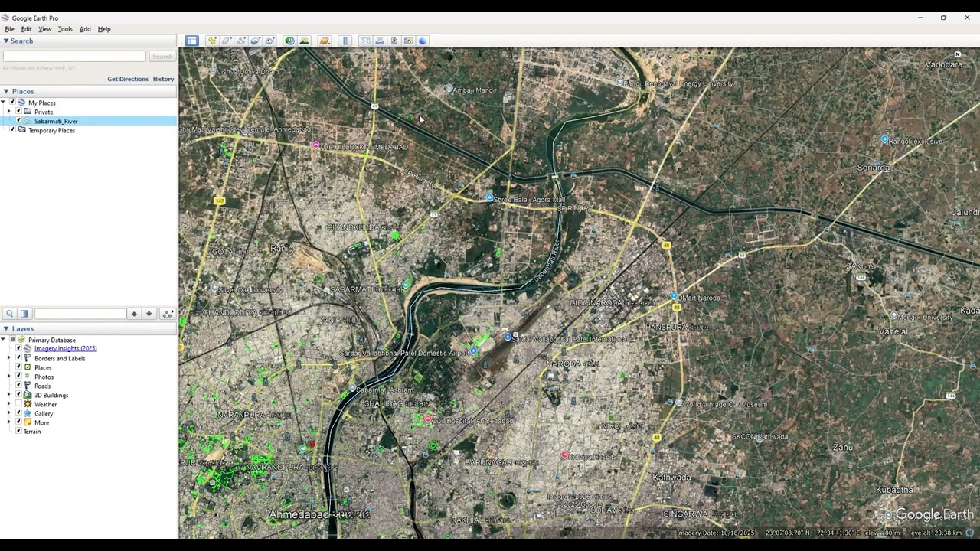
Task: Click the Add Placemark pushpin icon
Action: (x=212, y=41)
